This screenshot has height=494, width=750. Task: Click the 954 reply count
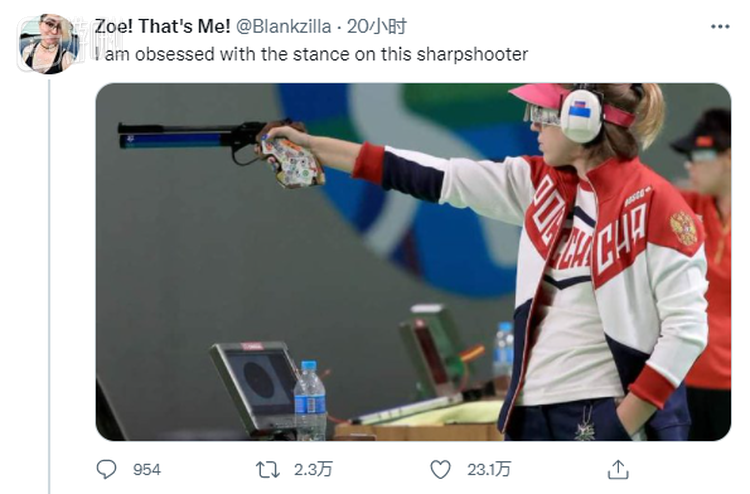click(146, 469)
